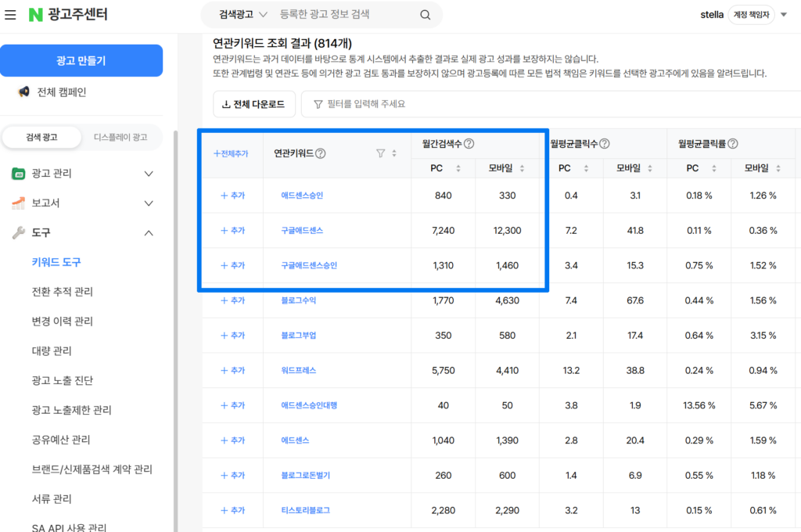Select 키워드 도구 in the sidebar
The image size is (801, 532).
[x=56, y=262]
